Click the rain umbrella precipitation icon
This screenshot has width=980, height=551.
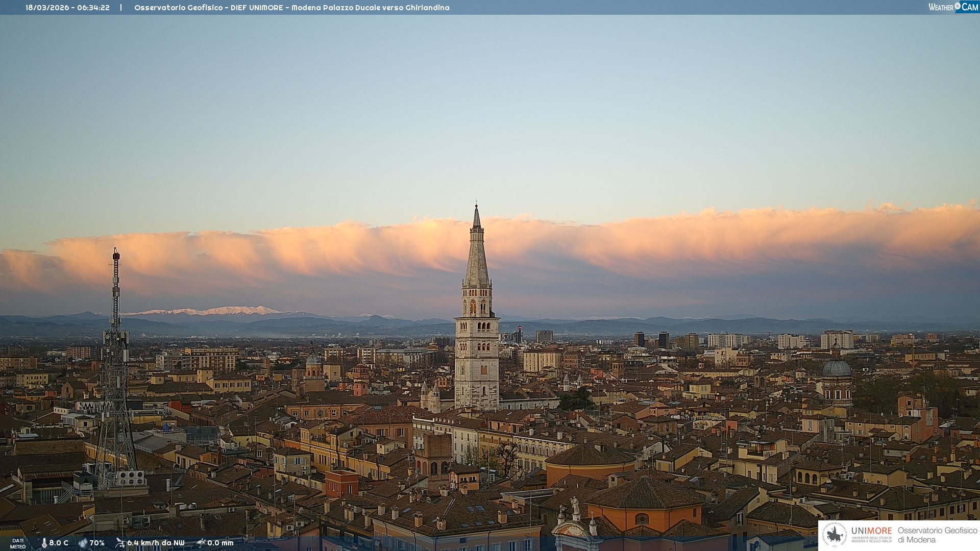[x=201, y=543]
